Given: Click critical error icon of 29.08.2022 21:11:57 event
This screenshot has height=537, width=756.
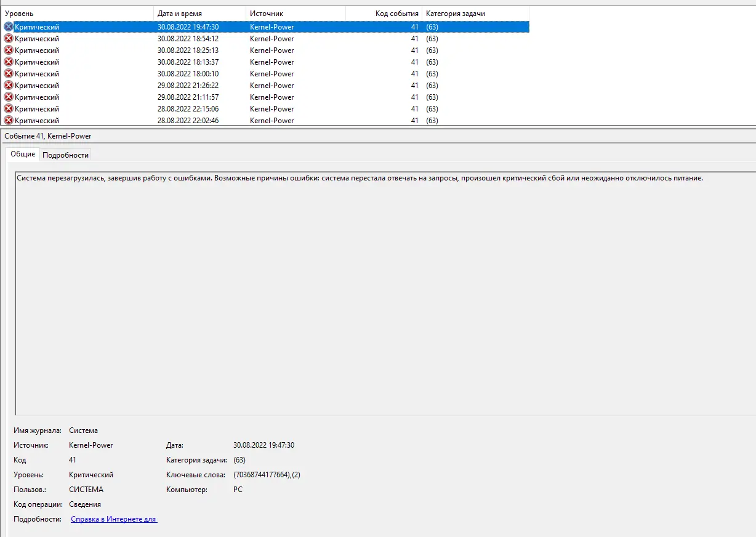Looking at the screenshot, I should (8, 97).
